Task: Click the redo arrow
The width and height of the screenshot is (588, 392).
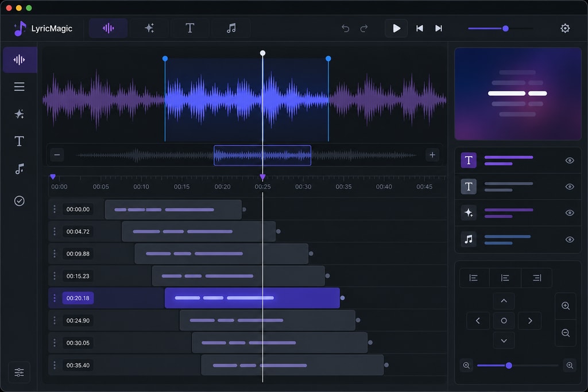Action: click(x=363, y=29)
